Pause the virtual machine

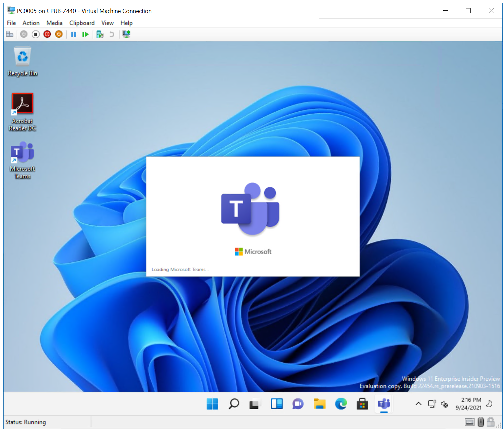pyautogui.click(x=74, y=34)
